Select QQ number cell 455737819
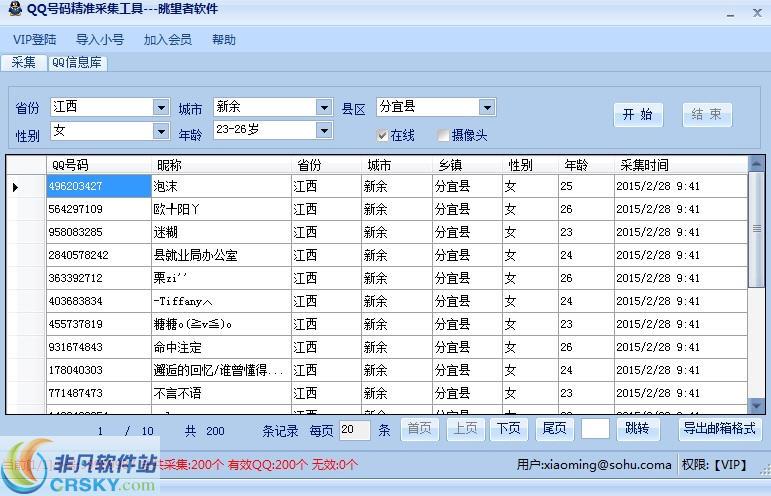This screenshot has height=496, width=771. tap(99, 324)
